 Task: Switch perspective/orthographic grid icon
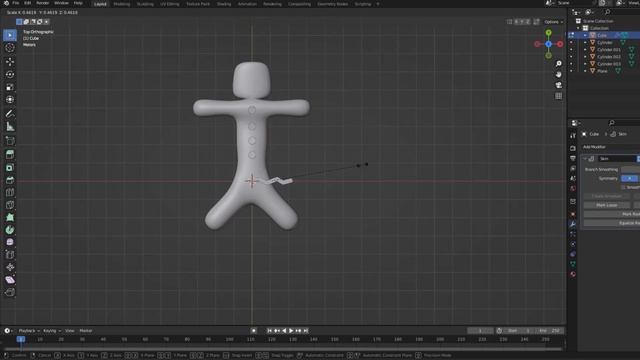coord(558,96)
